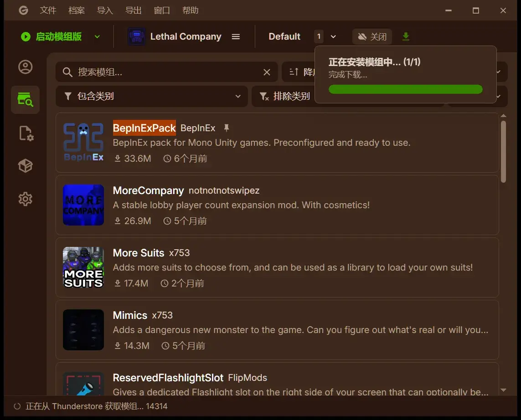The image size is (521, 420).
Task: Click the mod list scrollbar thumb
Action: (x=503, y=152)
